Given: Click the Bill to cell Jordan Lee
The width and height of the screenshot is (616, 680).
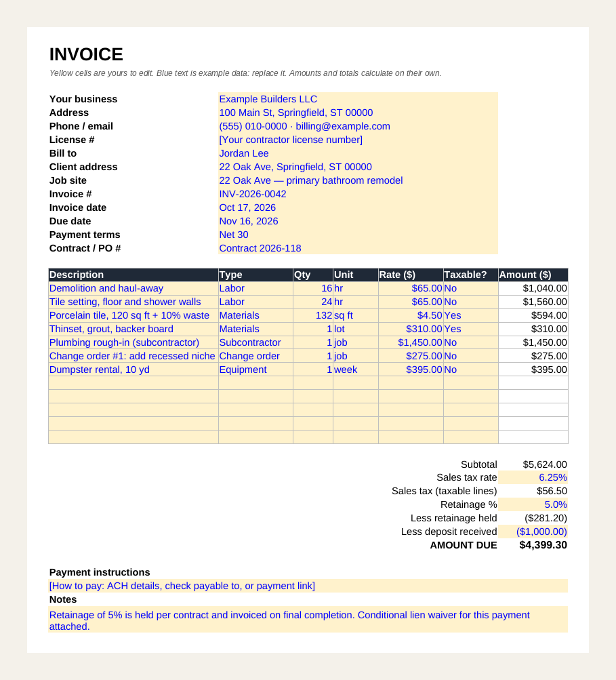Looking at the screenshot, I should 358,153.
